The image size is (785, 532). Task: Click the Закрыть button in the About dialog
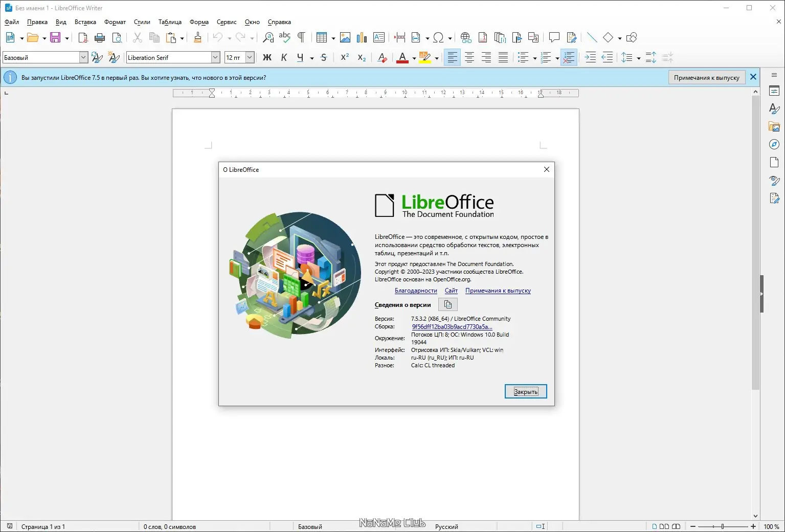pyautogui.click(x=526, y=391)
